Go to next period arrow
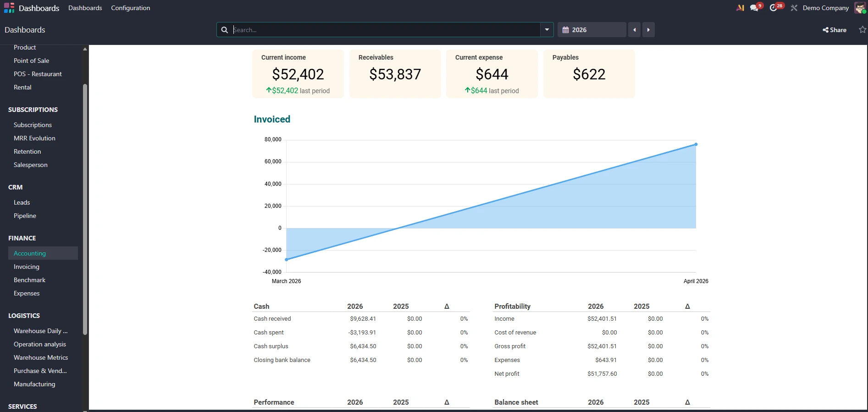868x412 pixels. [x=648, y=30]
